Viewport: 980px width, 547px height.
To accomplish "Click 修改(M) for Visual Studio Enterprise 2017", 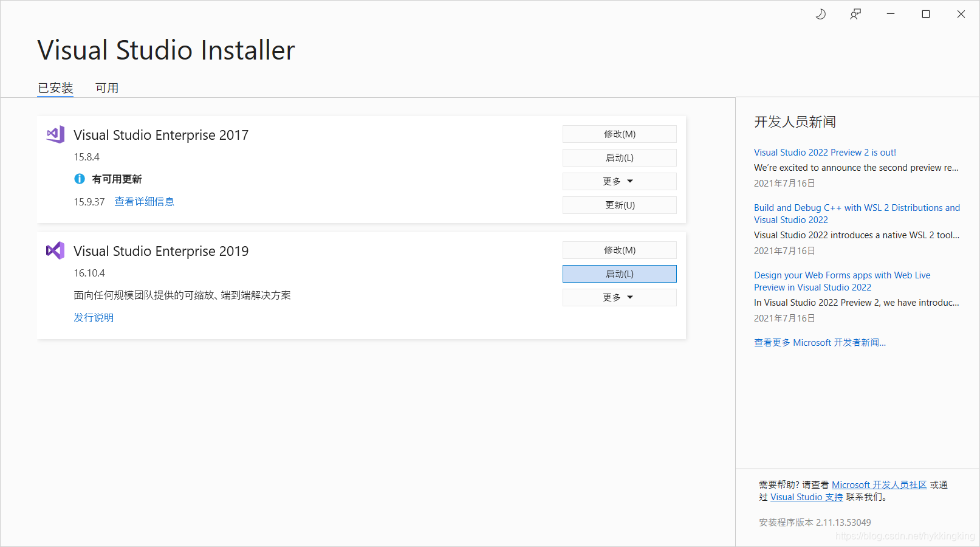I will click(x=620, y=134).
